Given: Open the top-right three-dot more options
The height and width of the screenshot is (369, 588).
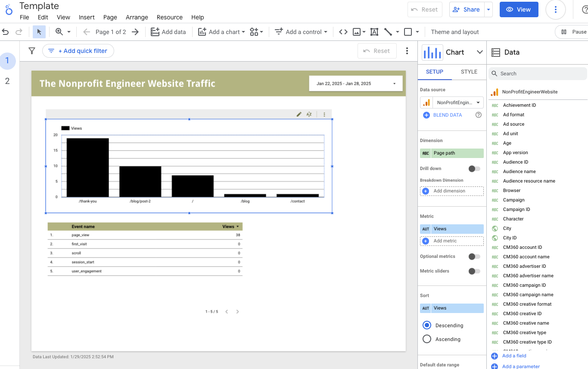Looking at the screenshot, I should 556,9.
